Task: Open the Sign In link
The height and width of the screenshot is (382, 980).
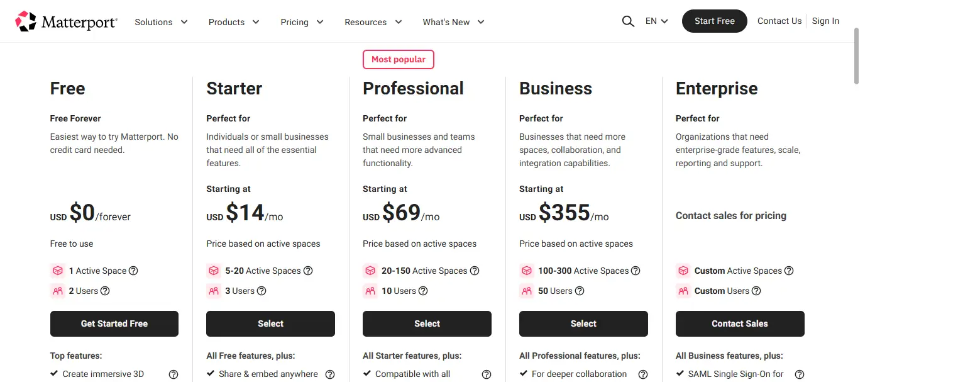Action: pos(825,21)
